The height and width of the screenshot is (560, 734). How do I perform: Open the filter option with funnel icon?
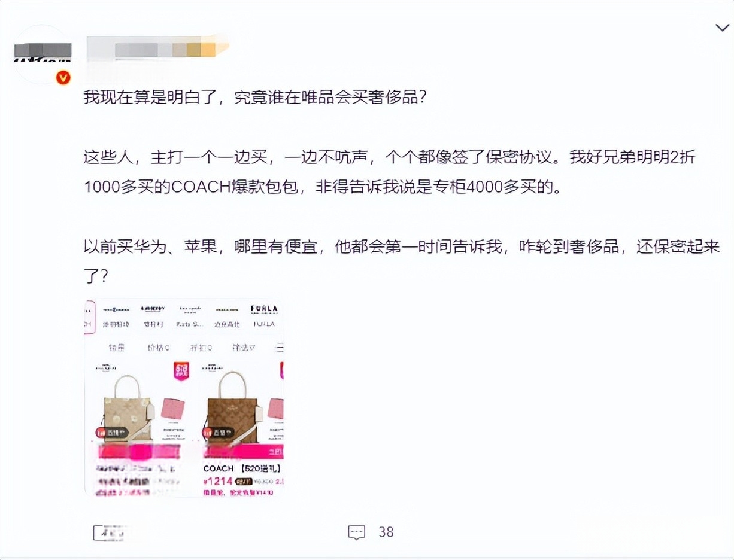244,348
